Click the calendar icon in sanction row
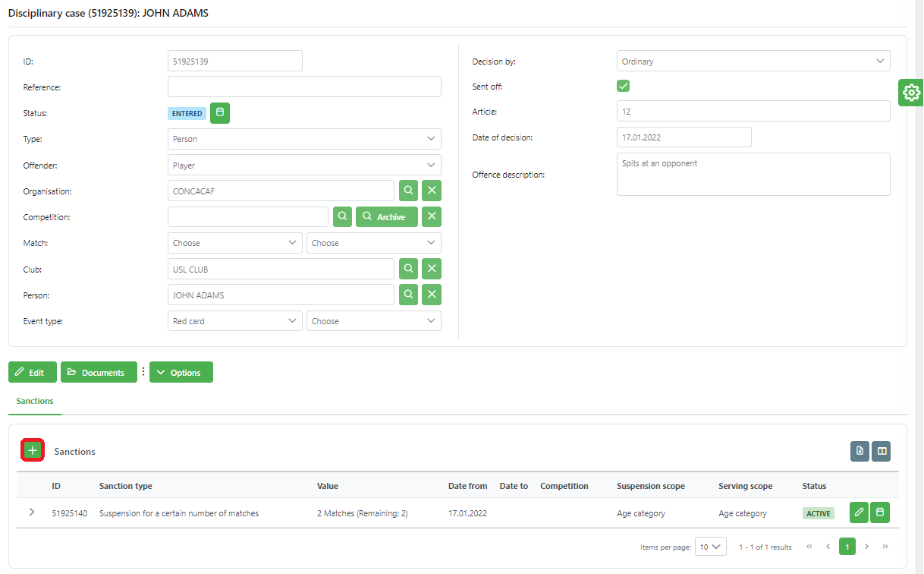The height and width of the screenshot is (574, 924). [x=880, y=513]
